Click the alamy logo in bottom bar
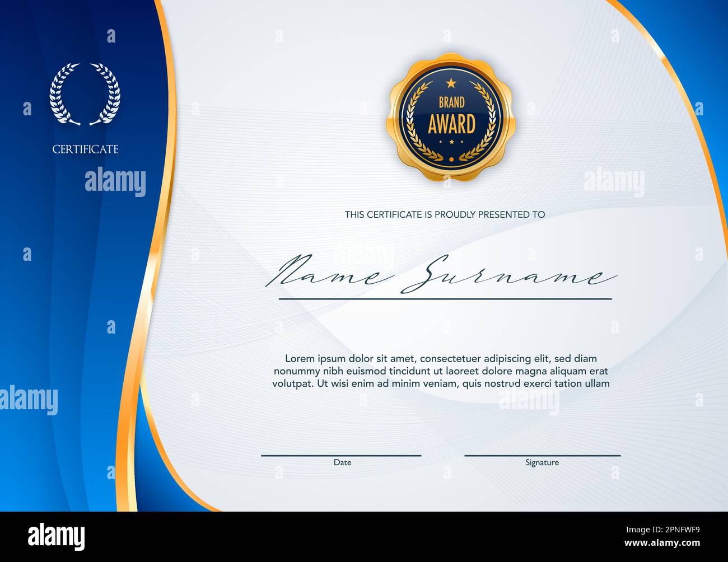 tap(57, 536)
